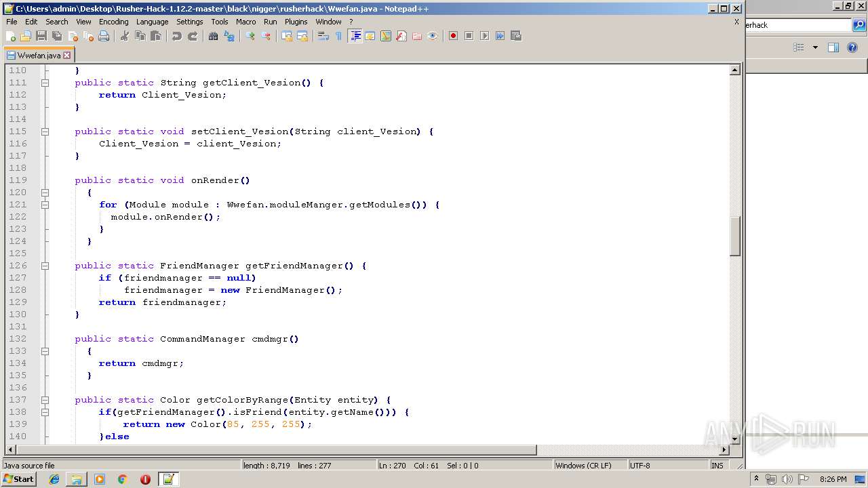
Task: Click the Close All toolbar icon
Action: pos(88,36)
